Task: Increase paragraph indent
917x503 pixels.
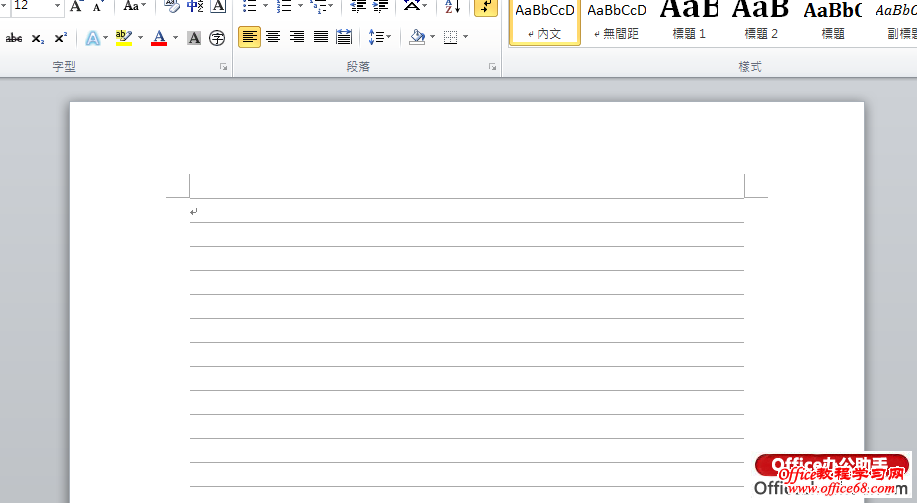Action: pyautogui.click(x=381, y=6)
